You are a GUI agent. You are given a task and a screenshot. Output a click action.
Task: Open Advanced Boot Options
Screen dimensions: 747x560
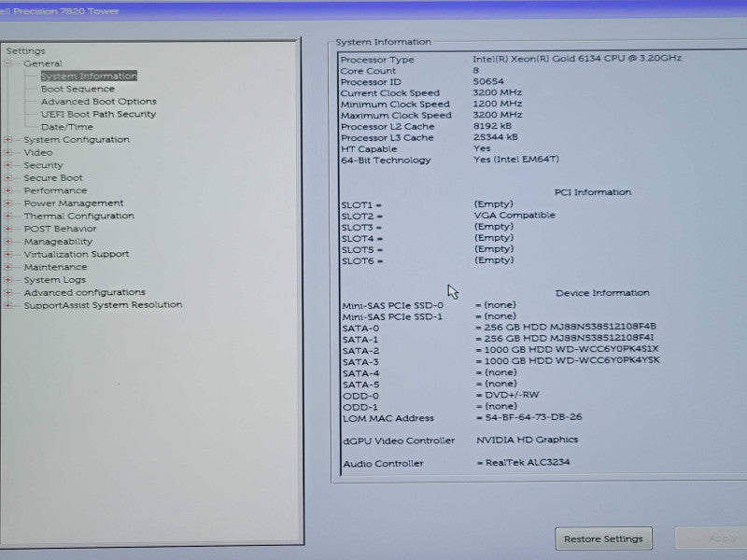(99, 102)
